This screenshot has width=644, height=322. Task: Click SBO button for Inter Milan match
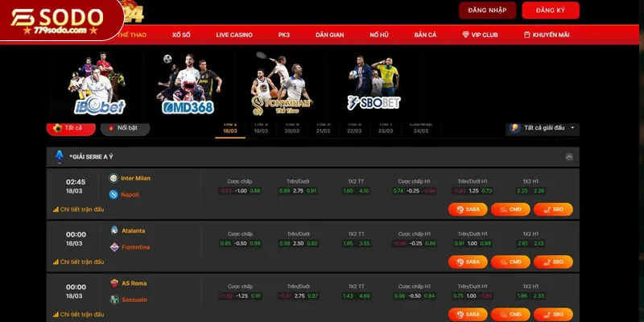553,209
